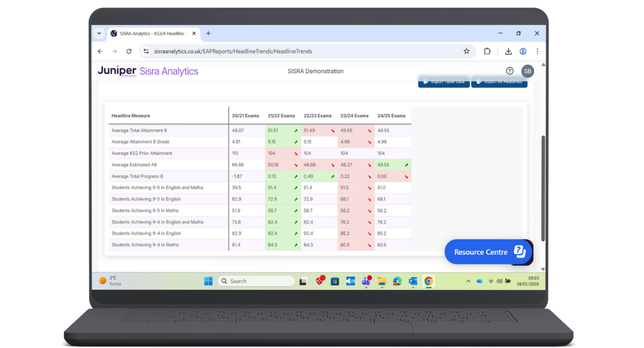
Task: Open the browser tab search chevron
Action: (x=99, y=33)
